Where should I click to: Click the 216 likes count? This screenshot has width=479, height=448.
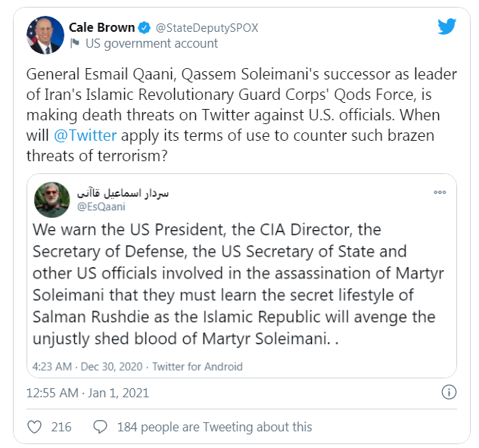point(61,427)
